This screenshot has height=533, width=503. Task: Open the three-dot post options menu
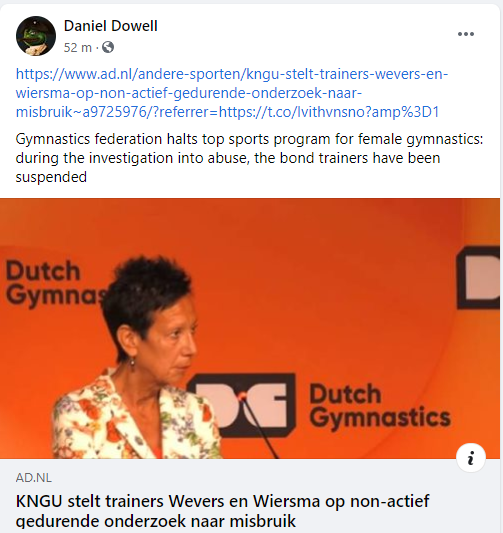coord(466,34)
